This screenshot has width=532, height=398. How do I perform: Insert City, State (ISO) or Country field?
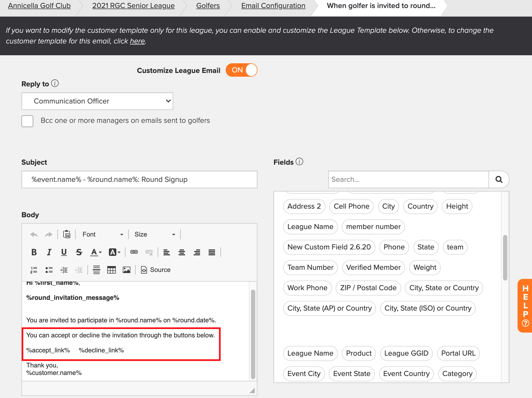428,308
